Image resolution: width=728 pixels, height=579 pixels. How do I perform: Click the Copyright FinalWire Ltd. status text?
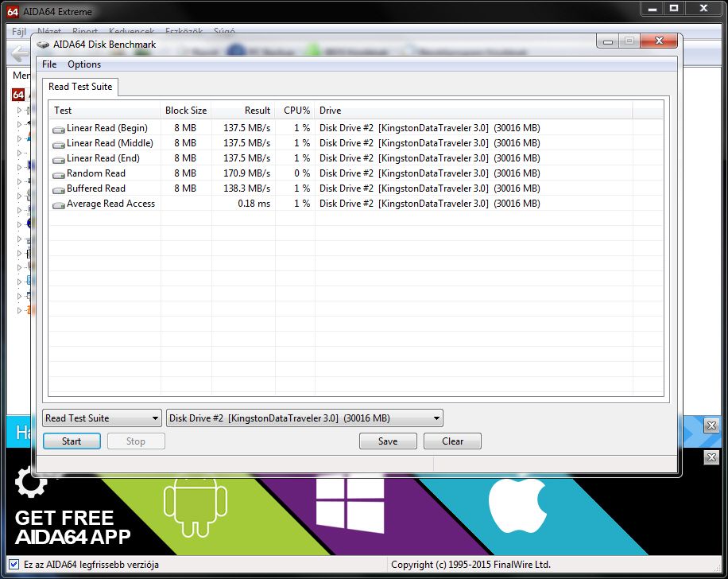(x=470, y=565)
